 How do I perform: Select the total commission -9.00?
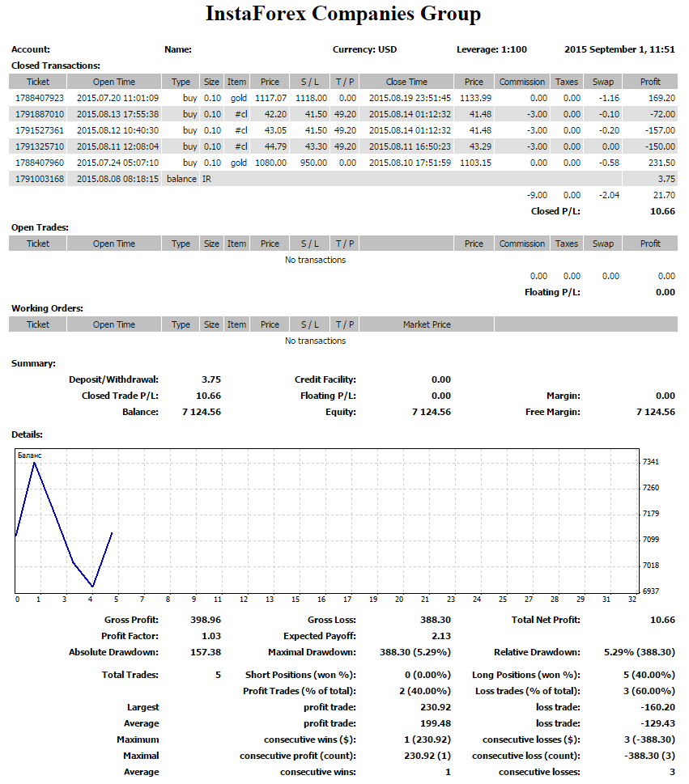coord(537,195)
